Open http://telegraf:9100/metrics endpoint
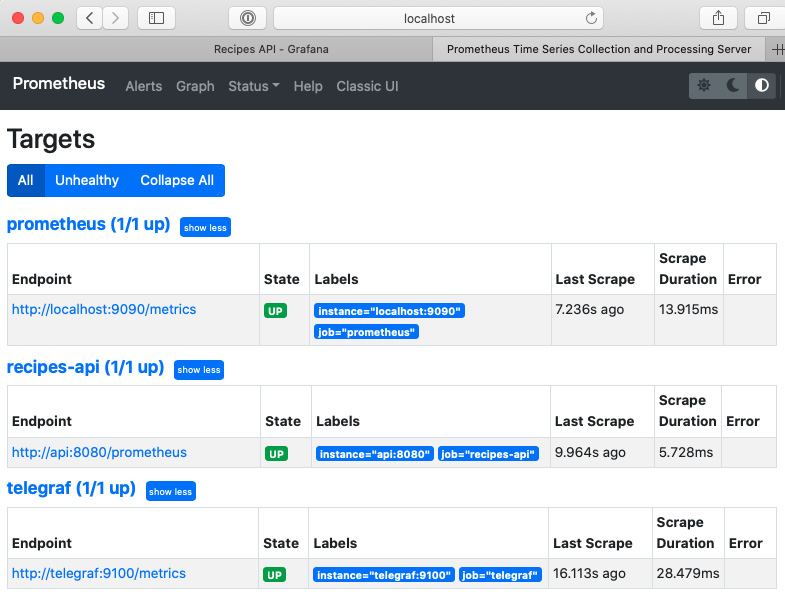The image size is (785, 597). tap(99, 573)
